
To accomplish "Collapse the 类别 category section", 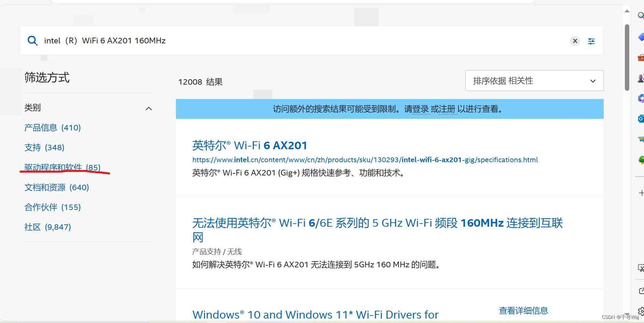I will pos(149,109).
